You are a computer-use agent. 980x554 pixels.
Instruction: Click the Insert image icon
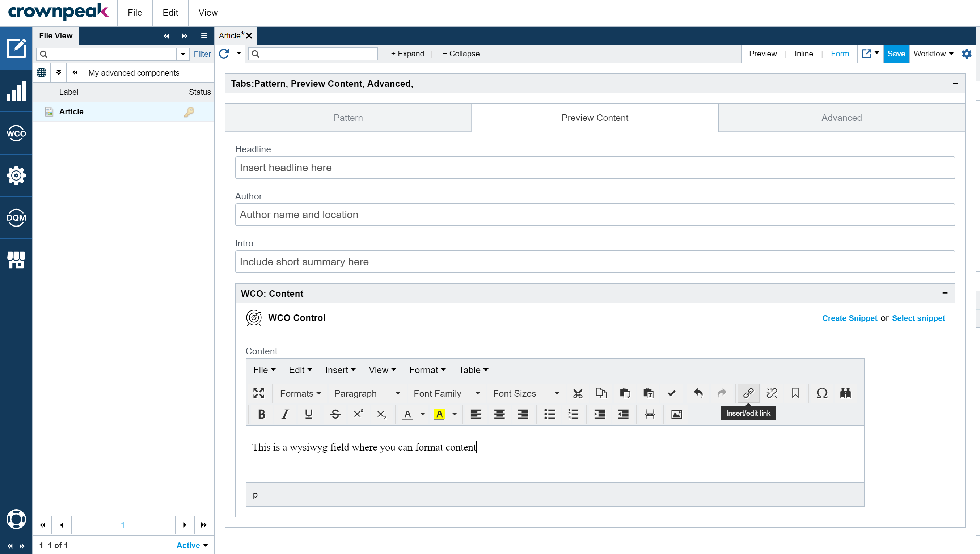[x=676, y=414]
